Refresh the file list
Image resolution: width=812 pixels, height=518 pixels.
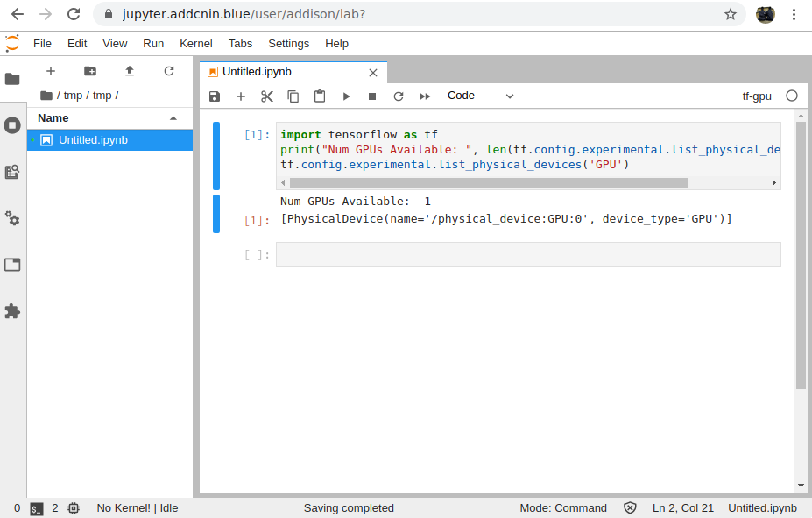pyautogui.click(x=169, y=71)
